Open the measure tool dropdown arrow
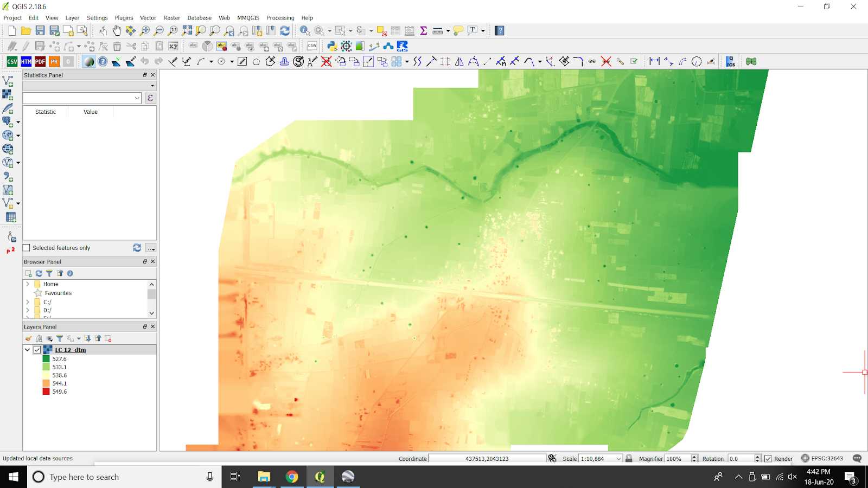 click(x=448, y=31)
